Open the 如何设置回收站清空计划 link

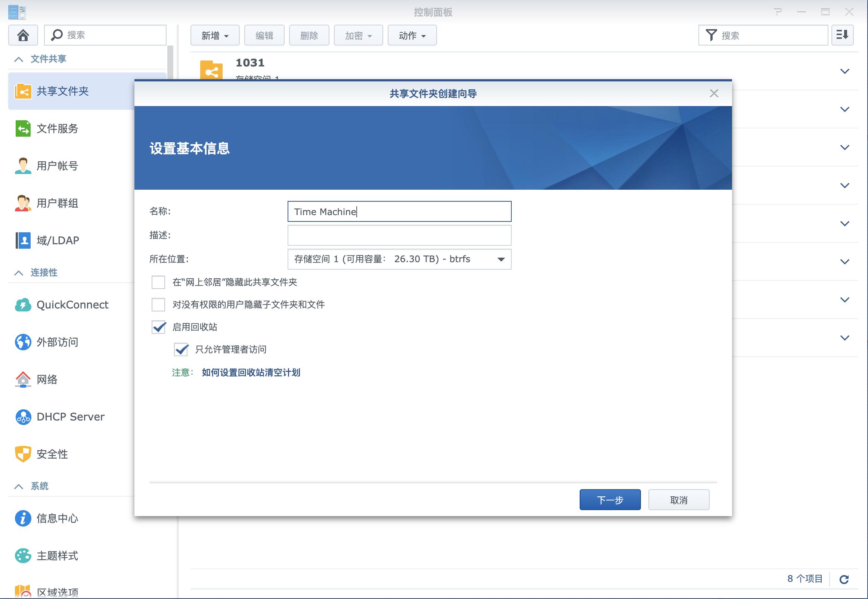point(250,372)
